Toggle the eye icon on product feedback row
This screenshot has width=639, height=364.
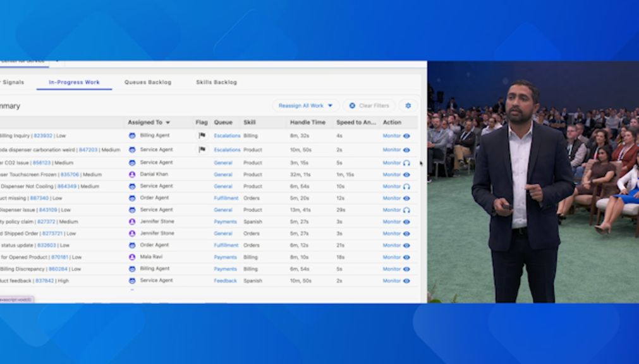pyautogui.click(x=406, y=281)
